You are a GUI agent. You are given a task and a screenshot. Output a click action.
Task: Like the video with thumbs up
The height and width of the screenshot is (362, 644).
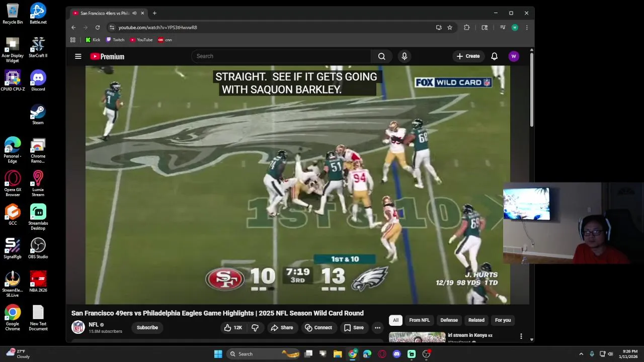[233, 327]
